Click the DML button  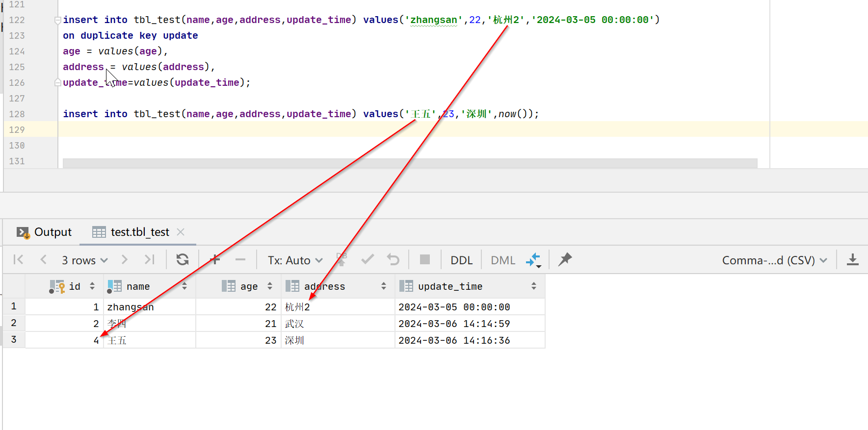[503, 260]
